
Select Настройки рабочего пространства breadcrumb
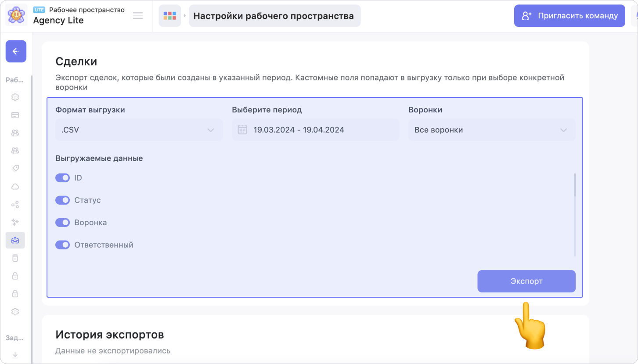[x=274, y=16]
